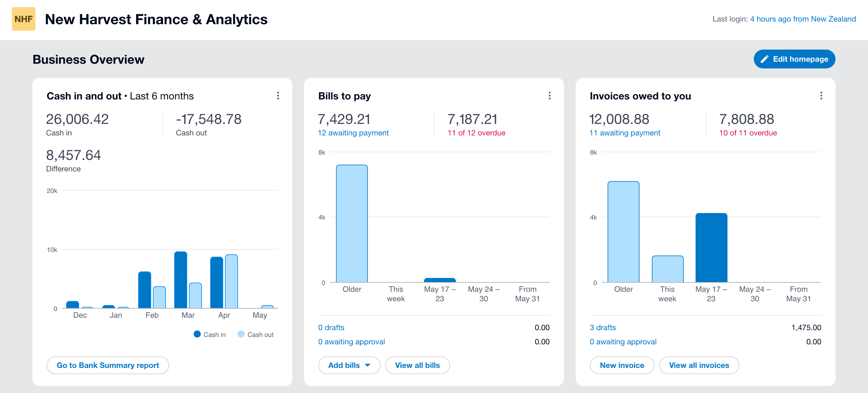The image size is (868, 393).
Task: Click This week bar in Invoices chart
Action: [x=668, y=269]
